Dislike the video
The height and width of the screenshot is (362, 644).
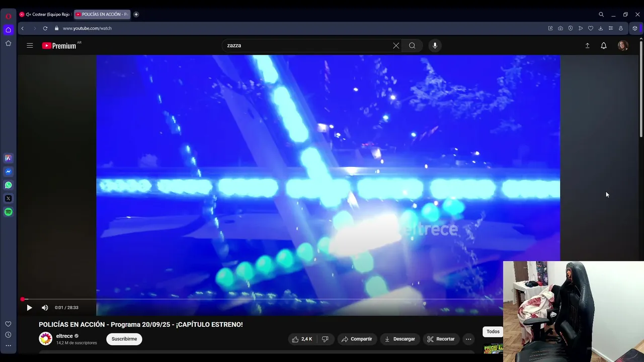point(325,339)
